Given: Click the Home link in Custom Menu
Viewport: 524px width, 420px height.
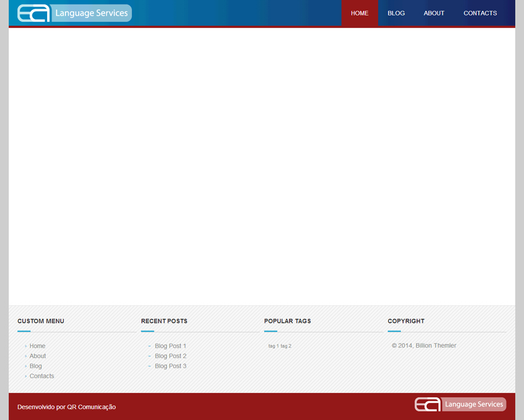Looking at the screenshot, I should pos(37,346).
